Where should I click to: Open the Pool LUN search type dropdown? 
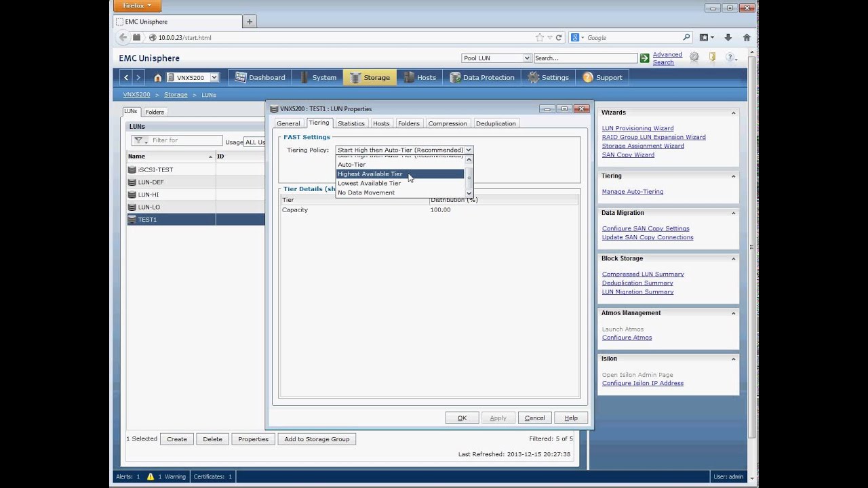pyautogui.click(x=496, y=58)
